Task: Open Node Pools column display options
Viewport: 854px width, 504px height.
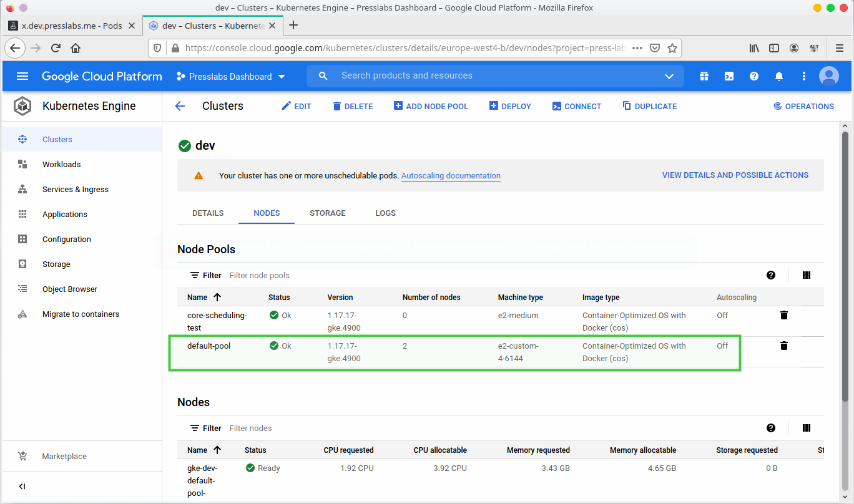Action: coord(807,275)
